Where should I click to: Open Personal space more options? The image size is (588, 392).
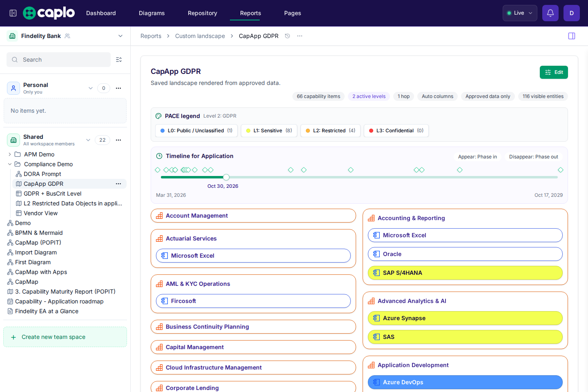point(118,88)
